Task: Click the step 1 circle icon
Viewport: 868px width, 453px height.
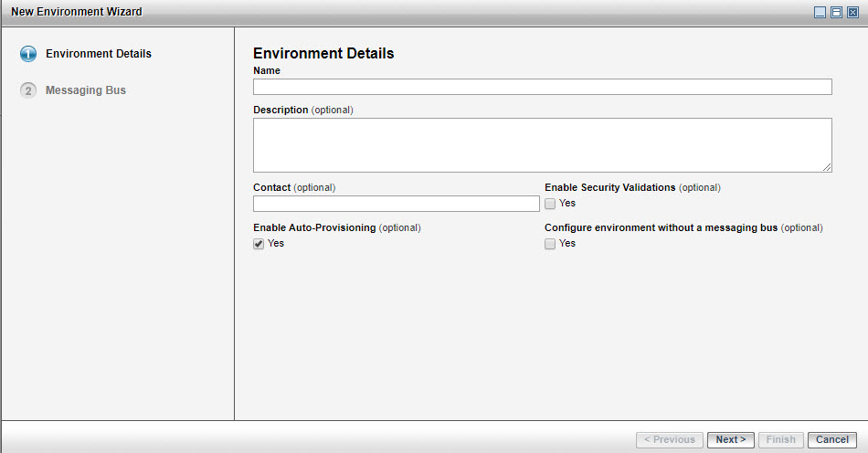Action: click(28, 54)
